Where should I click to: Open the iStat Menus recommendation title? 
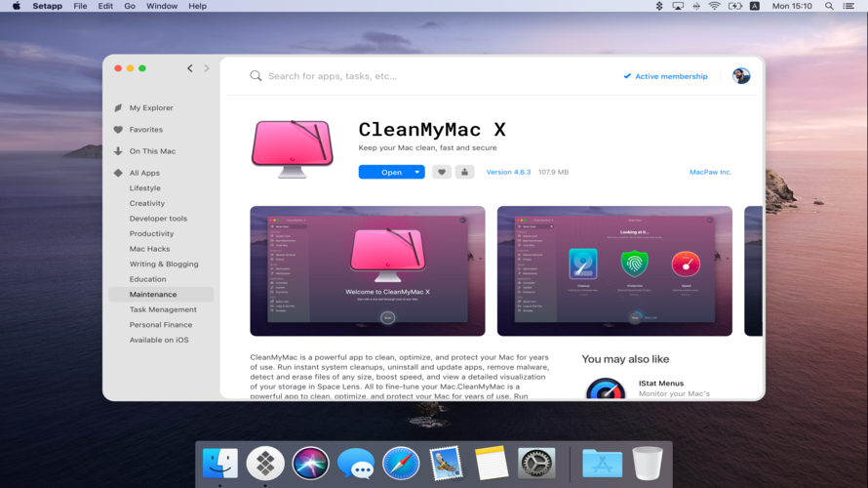661,384
